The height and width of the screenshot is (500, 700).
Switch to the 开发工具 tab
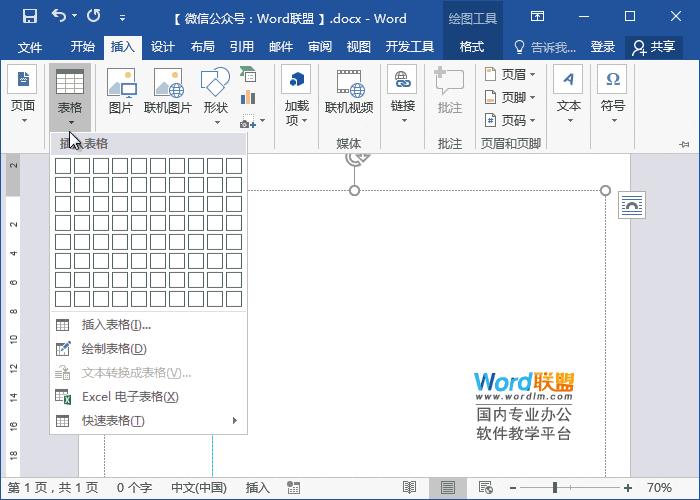click(x=409, y=47)
